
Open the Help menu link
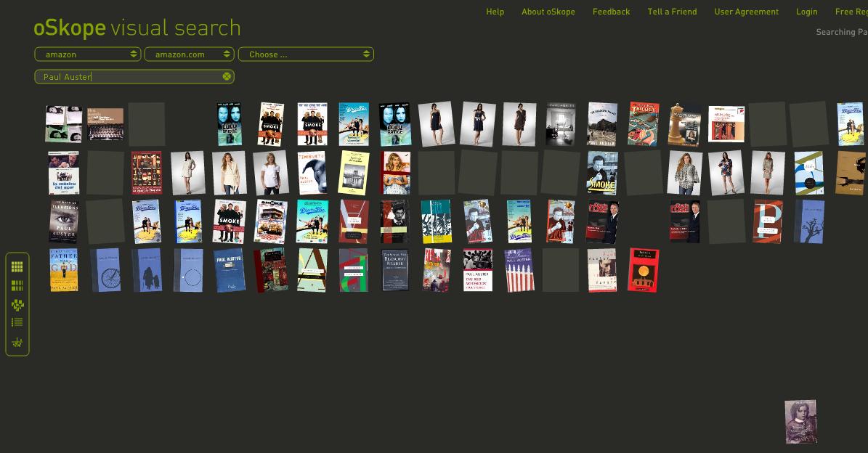pos(495,12)
